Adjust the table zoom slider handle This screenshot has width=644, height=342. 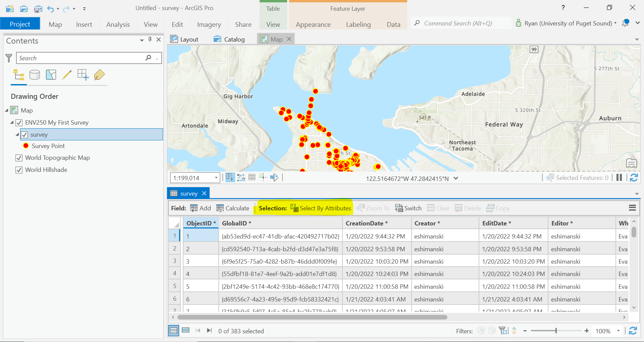[x=556, y=331]
